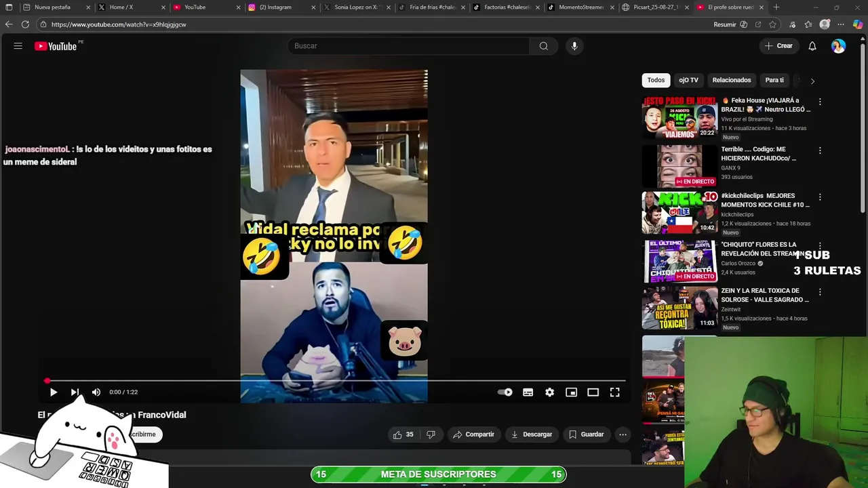Open options menu for Feka House video

point(820,102)
